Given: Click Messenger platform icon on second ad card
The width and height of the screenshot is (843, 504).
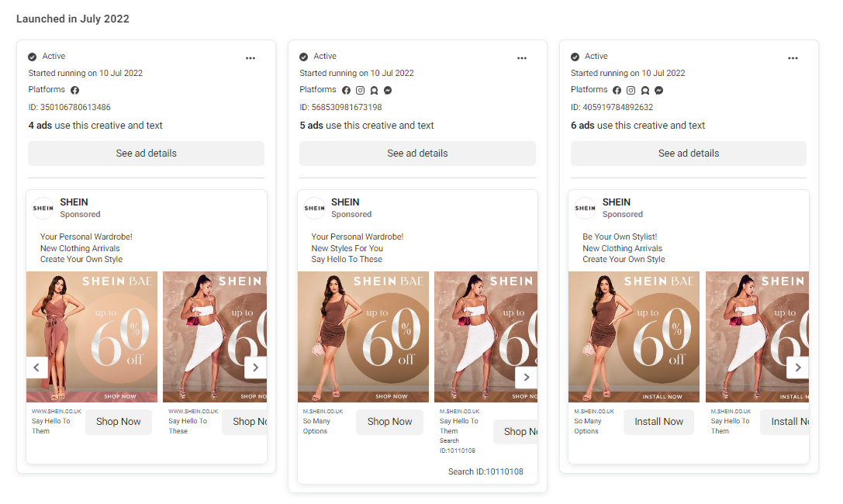Looking at the screenshot, I should click(388, 90).
